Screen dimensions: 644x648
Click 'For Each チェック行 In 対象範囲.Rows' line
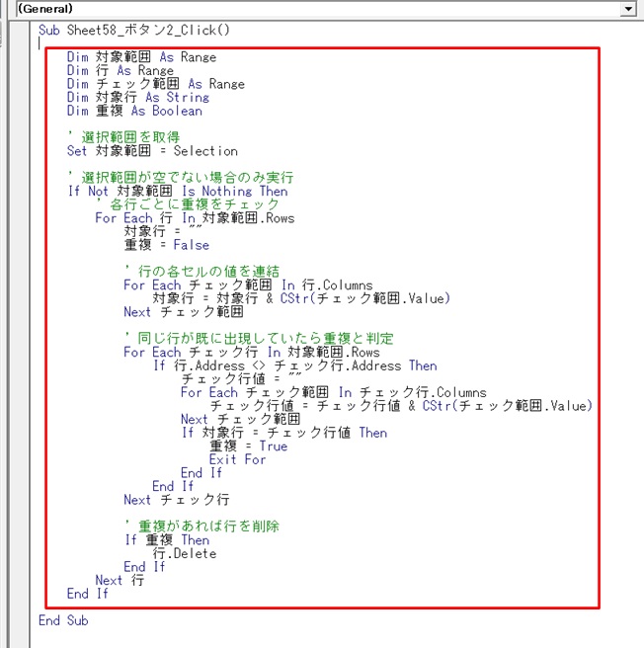(252, 353)
